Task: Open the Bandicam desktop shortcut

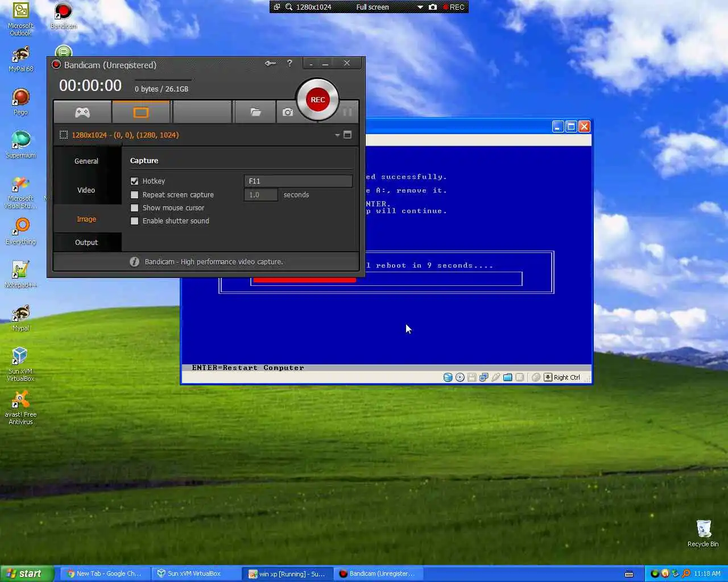Action: (x=64, y=15)
